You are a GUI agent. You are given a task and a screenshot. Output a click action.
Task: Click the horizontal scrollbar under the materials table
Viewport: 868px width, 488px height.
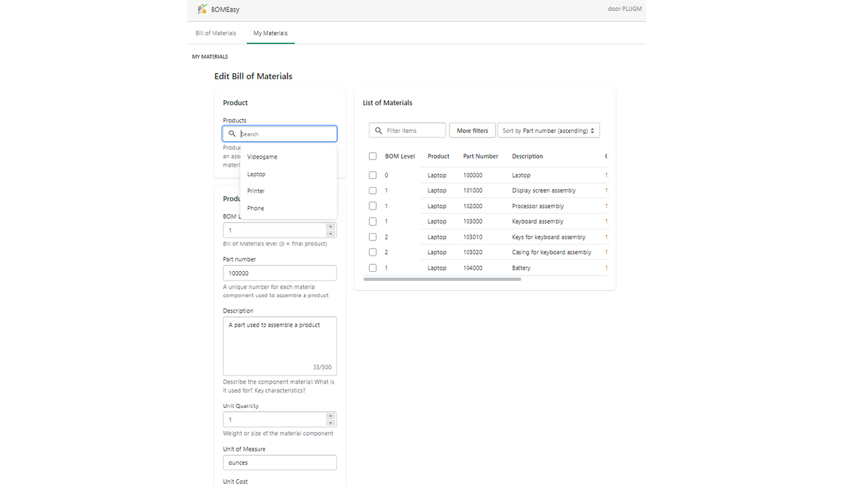[442, 279]
